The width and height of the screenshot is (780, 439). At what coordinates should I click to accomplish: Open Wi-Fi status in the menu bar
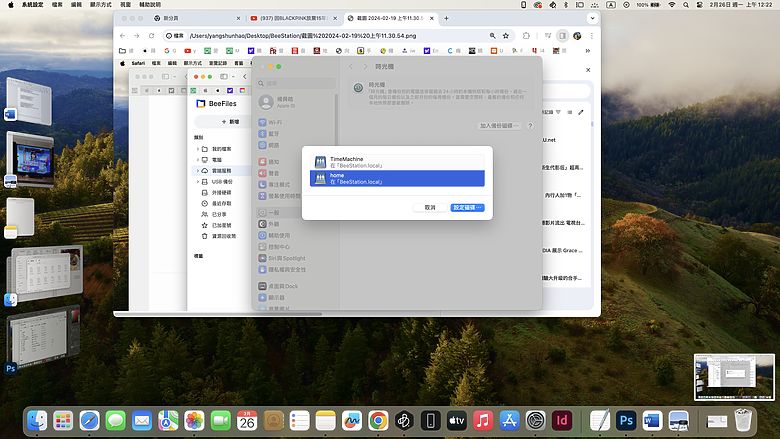point(672,4)
